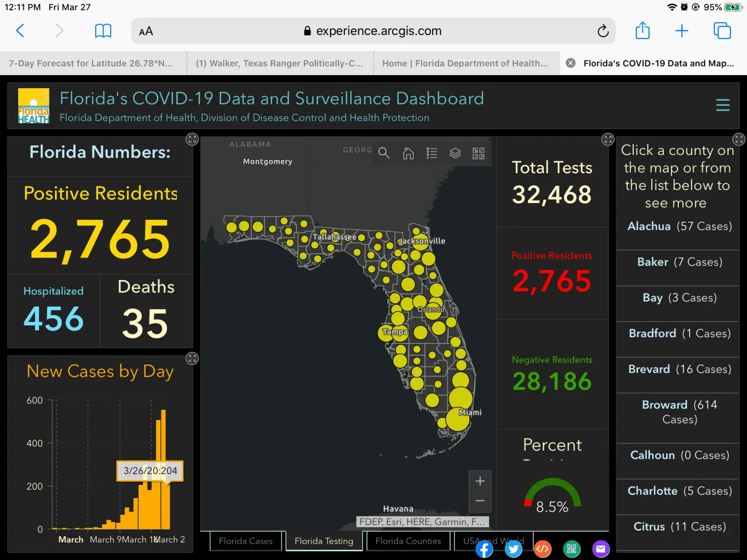This screenshot has height=560, width=747.
Task: Show the QR code for dashboard
Action: click(571, 549)
